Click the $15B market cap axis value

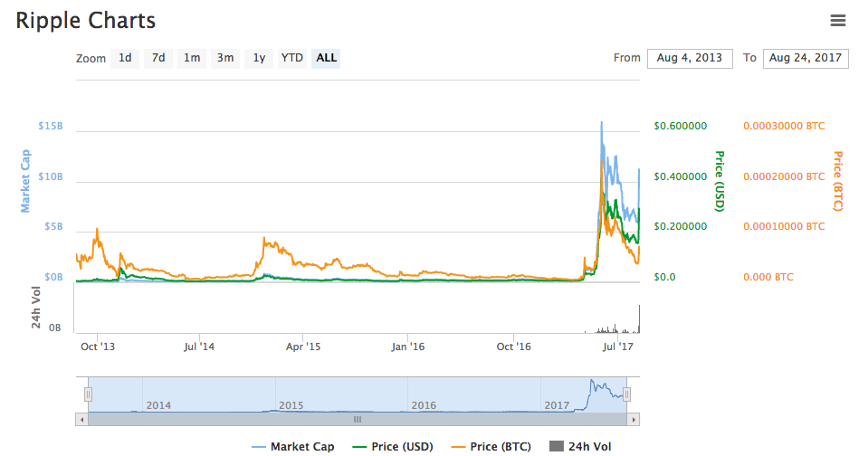point(51,126)
